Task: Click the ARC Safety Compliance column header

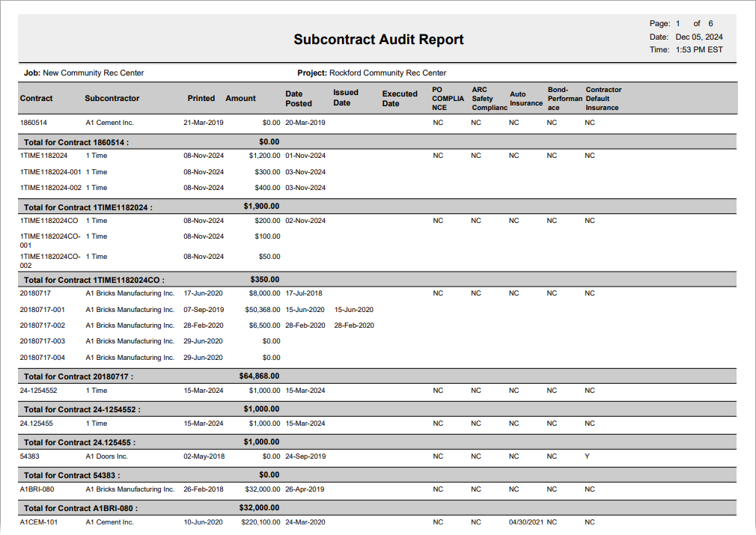Action: point(487,99)
